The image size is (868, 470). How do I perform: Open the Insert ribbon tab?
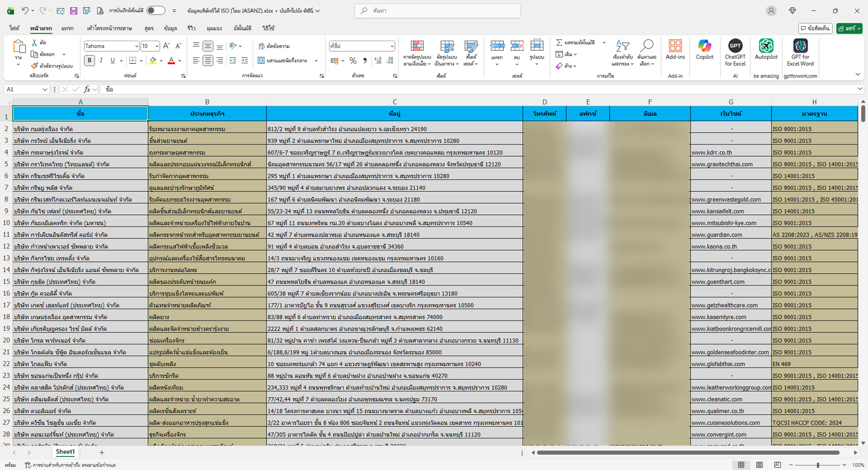point(67,29)
